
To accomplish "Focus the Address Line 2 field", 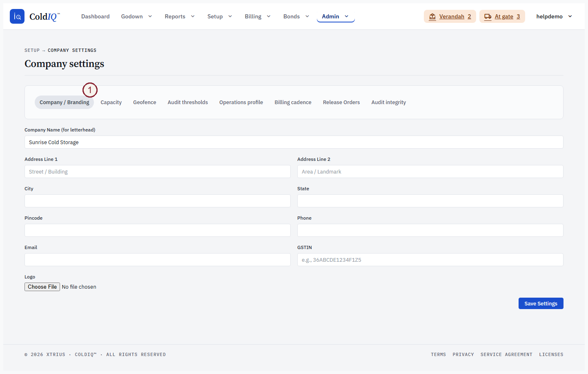I will (430, 171).
